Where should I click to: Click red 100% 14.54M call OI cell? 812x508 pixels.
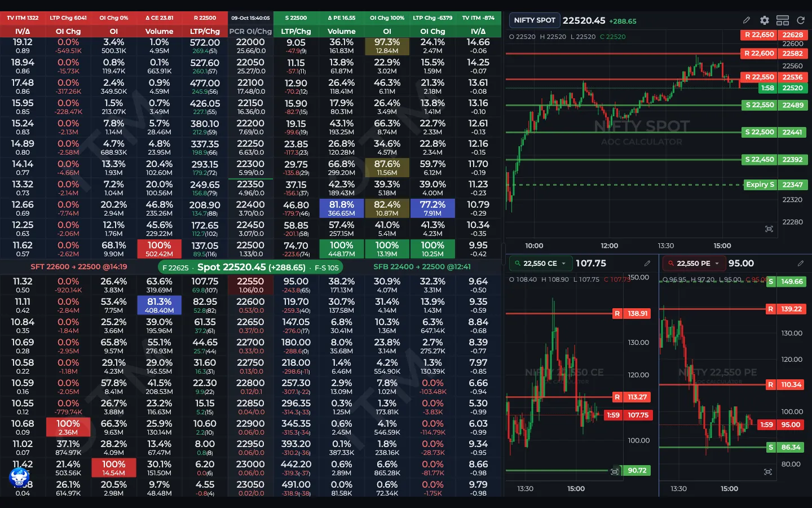pyautogui.click(x=114, y=468)
